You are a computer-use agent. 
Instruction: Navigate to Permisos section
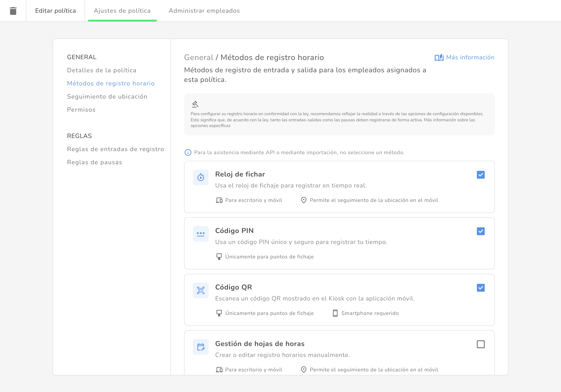81,110
